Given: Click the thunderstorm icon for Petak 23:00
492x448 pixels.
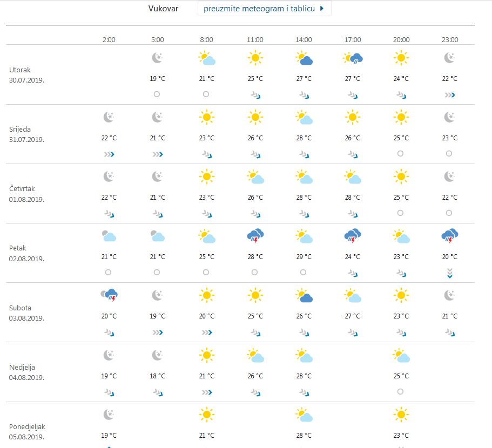Looking at the screenshot, I should click(450, 236).
